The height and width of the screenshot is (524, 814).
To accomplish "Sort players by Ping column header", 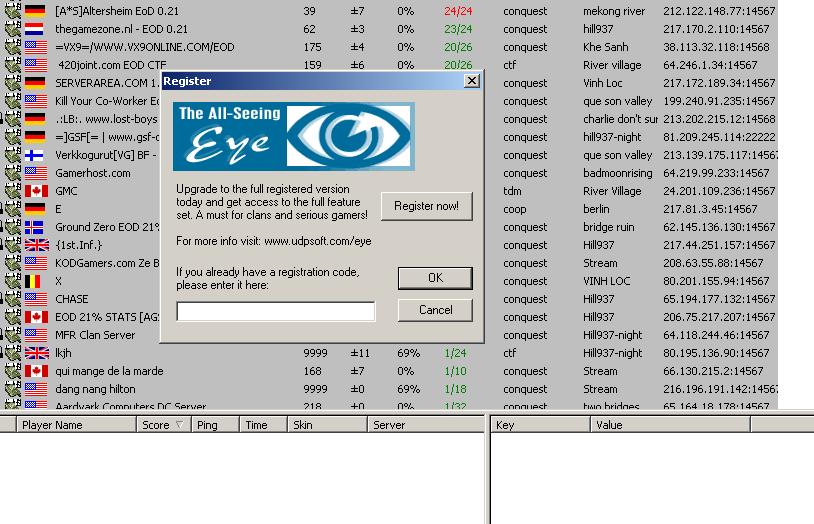I will coord(215,425).
